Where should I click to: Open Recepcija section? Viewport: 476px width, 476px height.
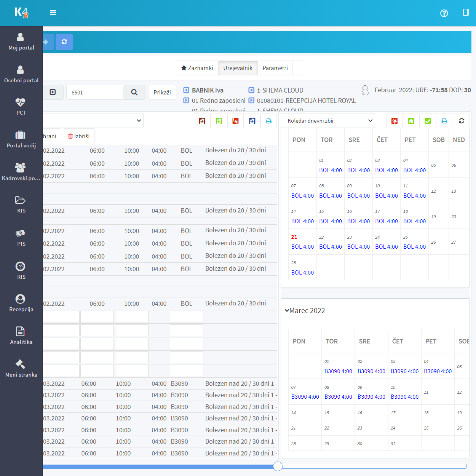tap(21, 303)
